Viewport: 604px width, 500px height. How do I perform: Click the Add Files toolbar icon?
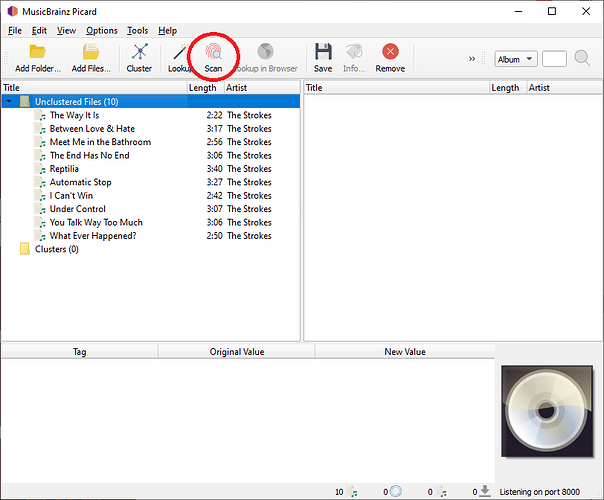click(91, 52)
